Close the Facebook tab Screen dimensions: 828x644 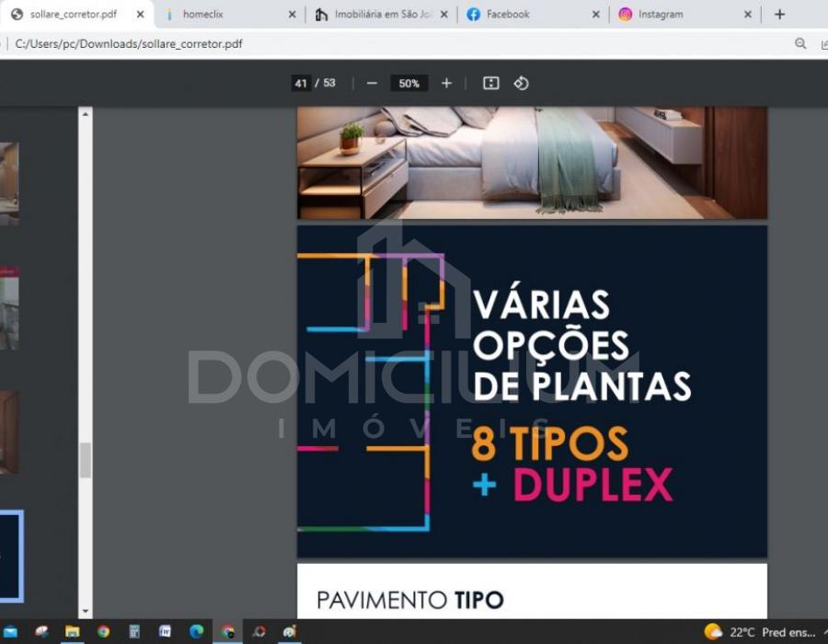595,15
